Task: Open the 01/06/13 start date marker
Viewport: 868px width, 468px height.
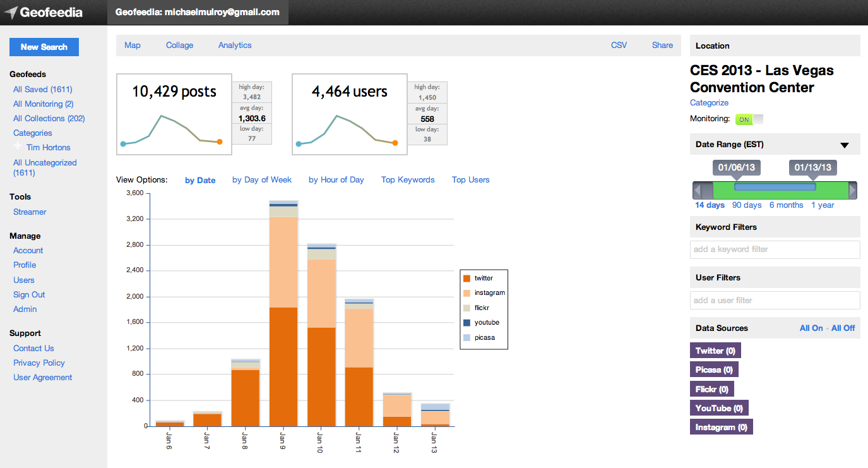Action: click(736, 168)
